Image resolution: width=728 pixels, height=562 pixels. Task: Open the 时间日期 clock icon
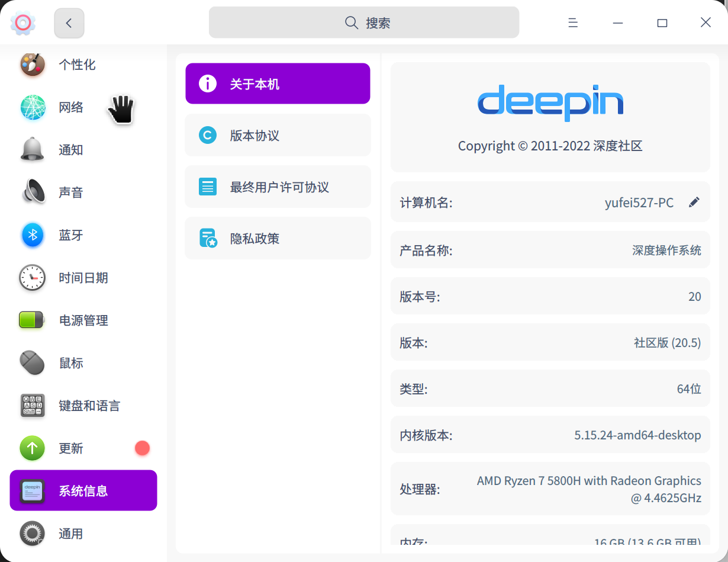[33, 278]
